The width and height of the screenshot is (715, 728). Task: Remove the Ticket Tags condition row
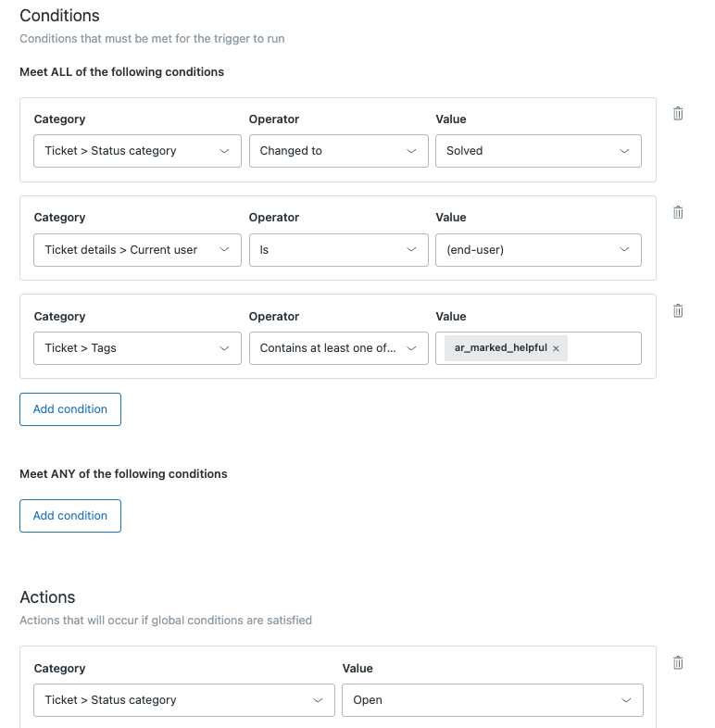pos(678,310)
